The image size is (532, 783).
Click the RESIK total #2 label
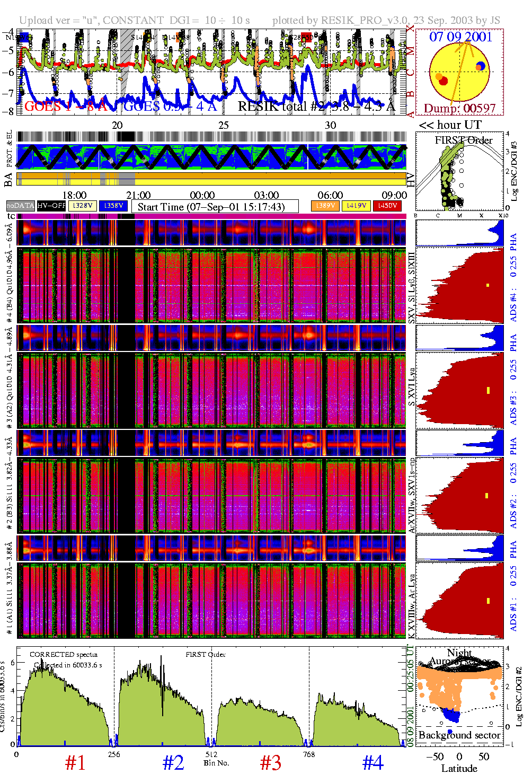pyautogui.click(x=316, y=107)
